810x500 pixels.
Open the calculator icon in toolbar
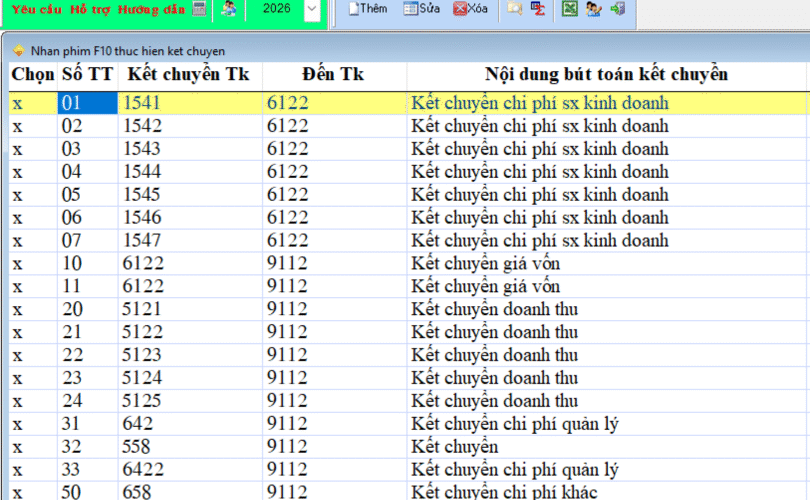pyautogui.click(x=200, y=9)
